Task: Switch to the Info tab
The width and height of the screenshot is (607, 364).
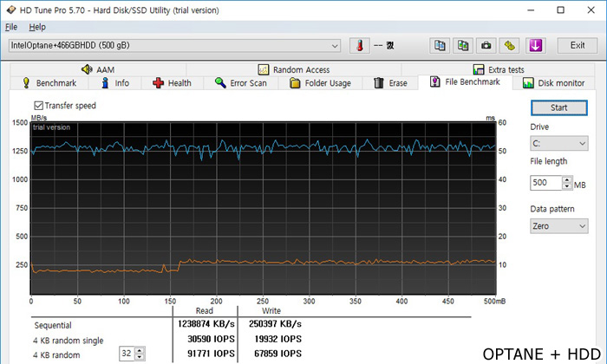Action: pyautogui.click(x=115, y=83)
